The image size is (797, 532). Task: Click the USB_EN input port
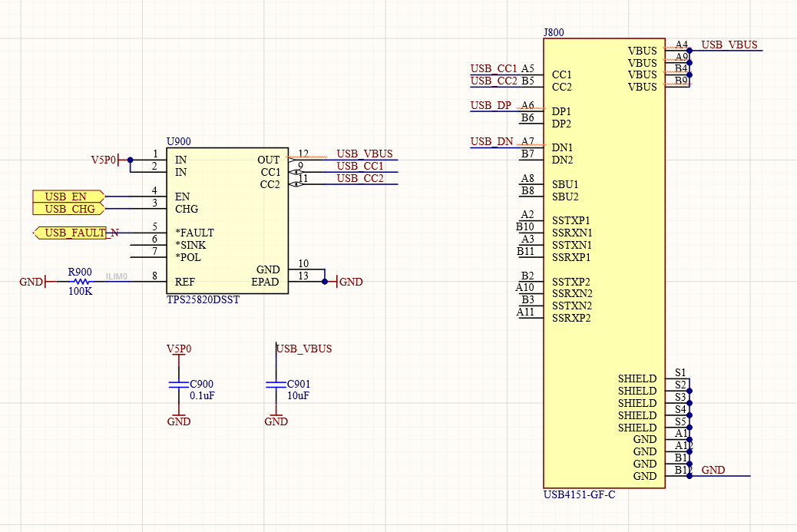[68, 196]
